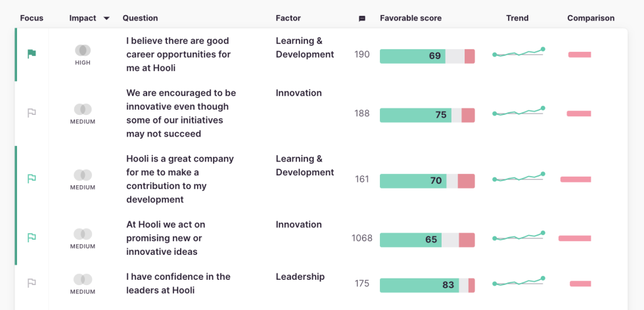This screenshot has height=310, width=644.
Task: Click Medium impact icon for promising ideas row
Action: tap(83, 234)
